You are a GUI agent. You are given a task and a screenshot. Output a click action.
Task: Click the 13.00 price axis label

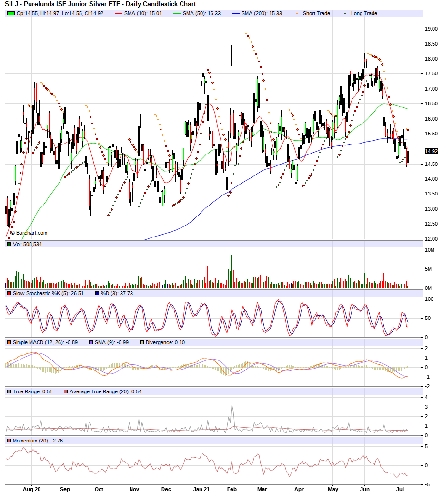point(431,209)
